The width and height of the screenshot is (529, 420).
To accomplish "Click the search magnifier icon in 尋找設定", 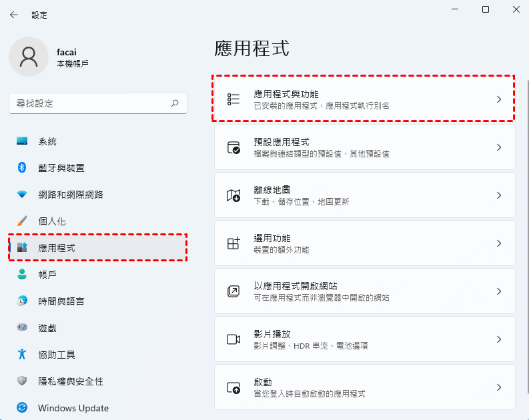I will point(175,103).
